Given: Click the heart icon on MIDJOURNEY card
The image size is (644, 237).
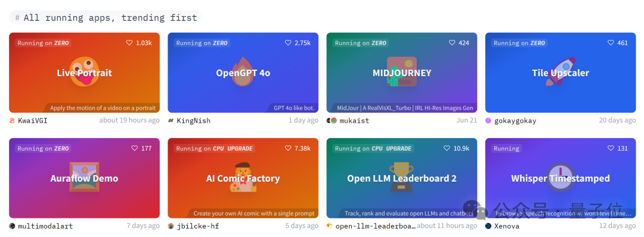Looking at the screenshot, I should tap(452, 43).
